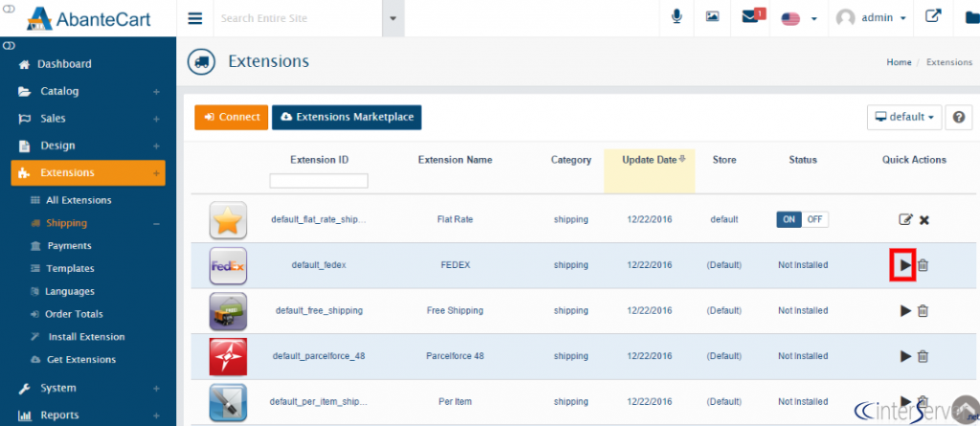
Task: Install Free Shipping with play icon
Action: tap(905, 311)
